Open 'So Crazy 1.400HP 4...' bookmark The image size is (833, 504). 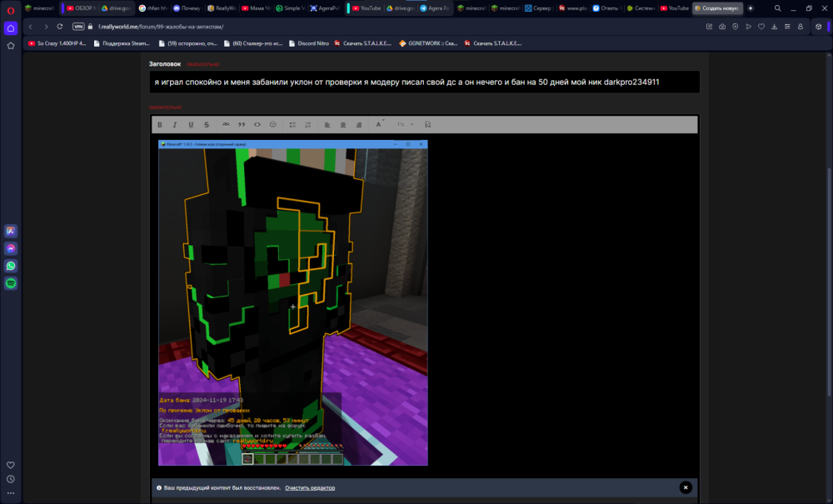coord(57,43)
